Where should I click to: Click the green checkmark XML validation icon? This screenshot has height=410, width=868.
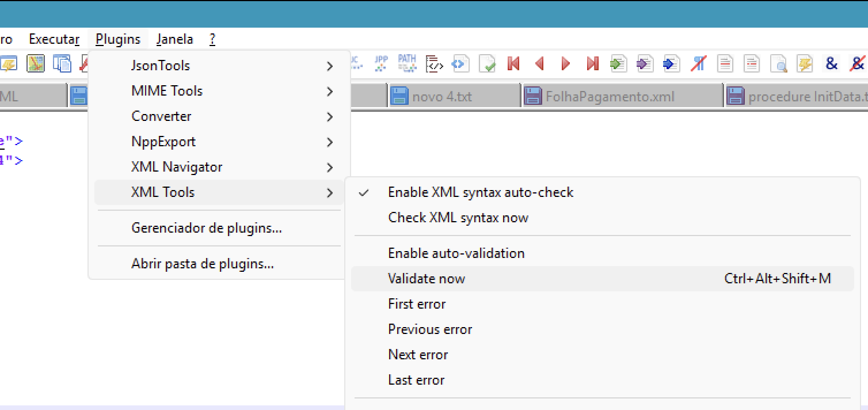488,63
